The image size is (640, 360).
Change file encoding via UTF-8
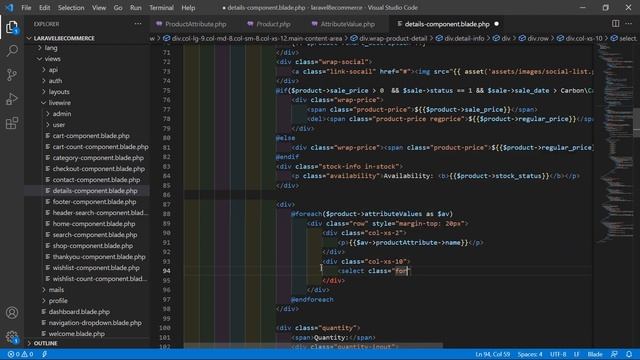(x=558, y=354)
